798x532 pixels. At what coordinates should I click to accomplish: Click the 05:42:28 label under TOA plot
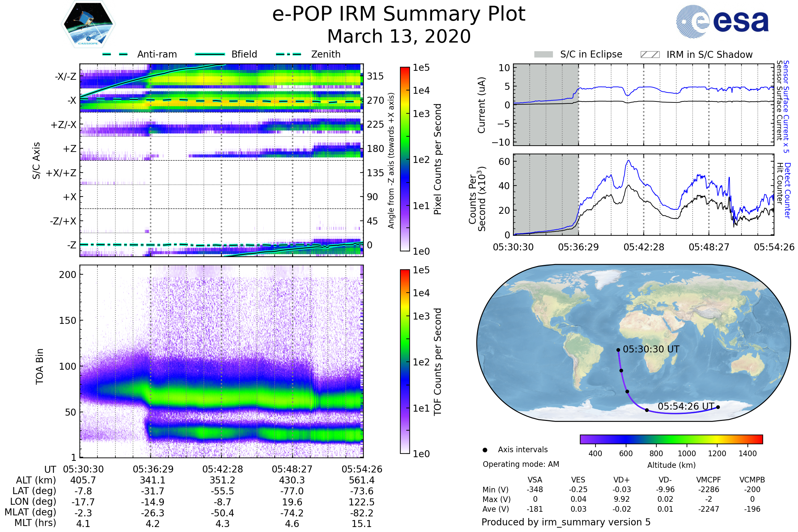(x=222, y=469)
